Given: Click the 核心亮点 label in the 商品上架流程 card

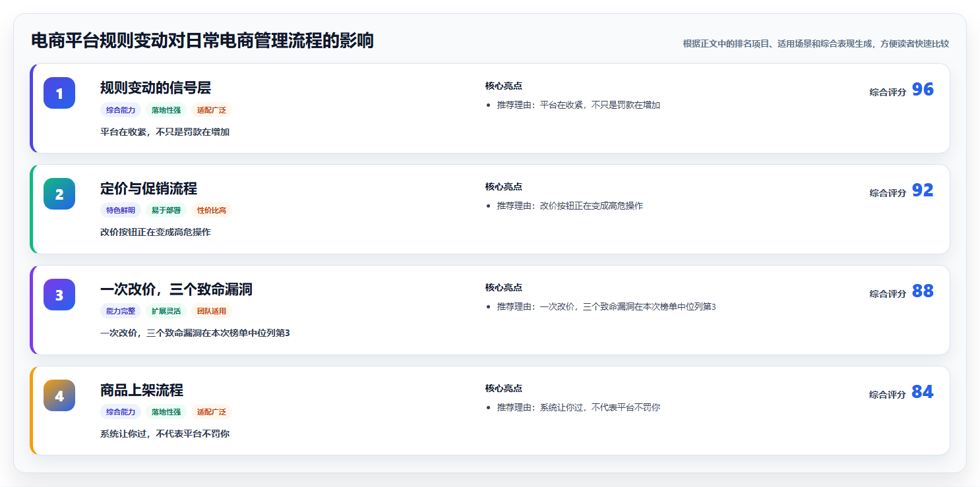Looking at the screenshot, I should tap(504, 388).
